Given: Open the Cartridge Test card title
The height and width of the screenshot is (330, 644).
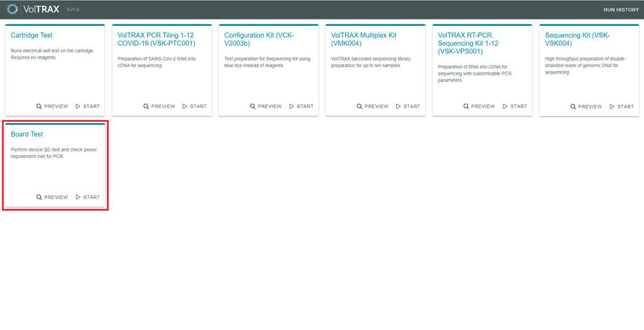Looking at the screenshot, I should point(32,35).
